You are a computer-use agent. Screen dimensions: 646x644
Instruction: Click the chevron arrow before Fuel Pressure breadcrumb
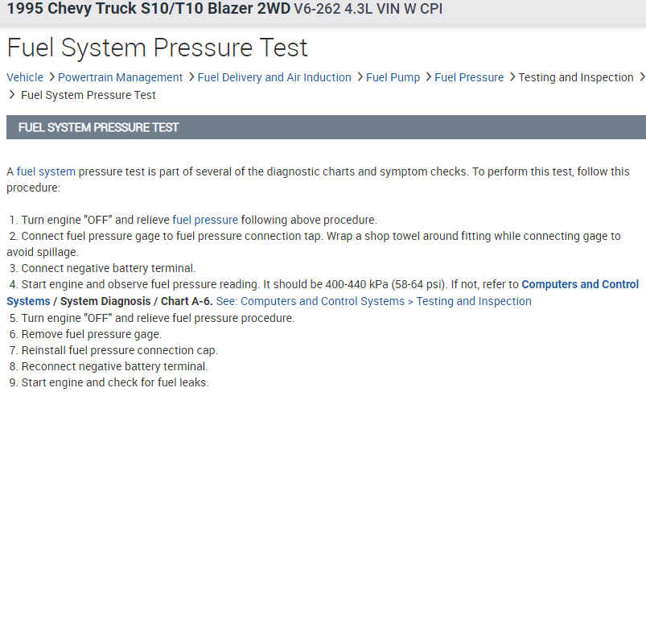(x=428, y=77)
